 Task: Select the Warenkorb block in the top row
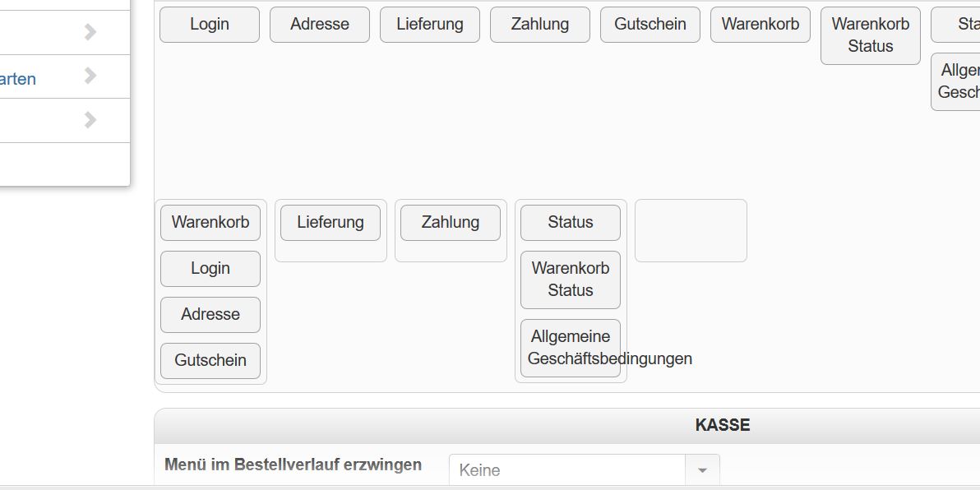tap(760, 25)
